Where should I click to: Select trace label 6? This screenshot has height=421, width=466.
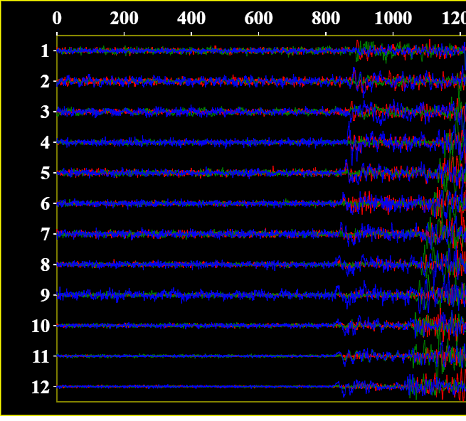click(x=45, y=204)
